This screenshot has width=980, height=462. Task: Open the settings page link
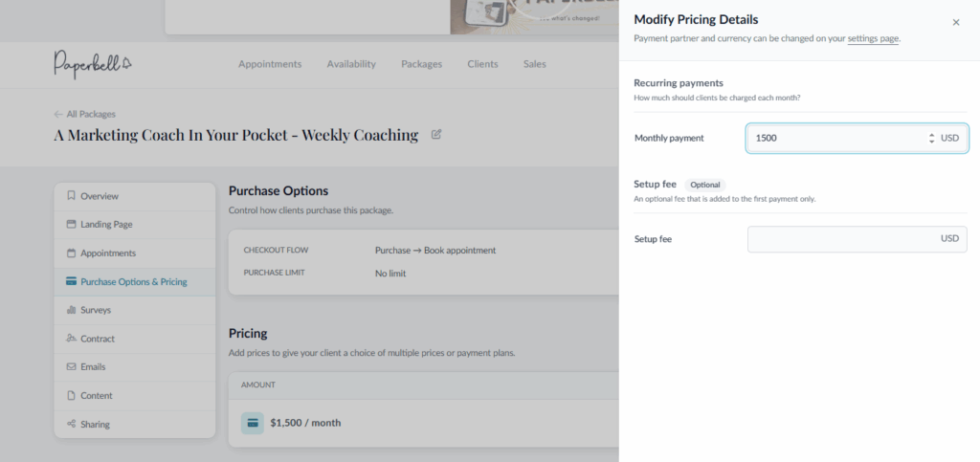tap(873, 38)
